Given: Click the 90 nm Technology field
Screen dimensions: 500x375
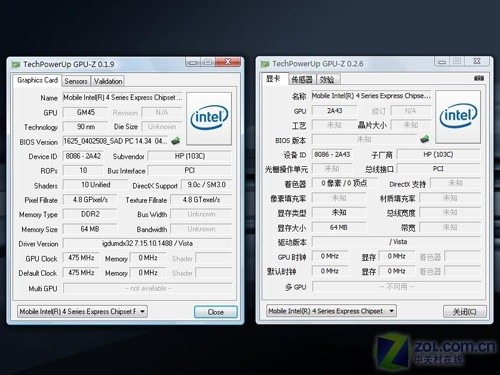Looking at the screenshot, I should click(x=85, y=127).
